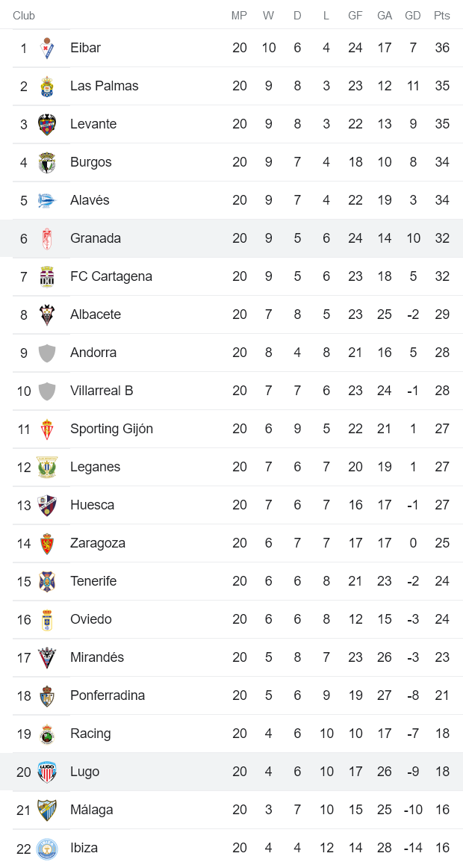Click the Zaragoza club badge

[46, 542]
